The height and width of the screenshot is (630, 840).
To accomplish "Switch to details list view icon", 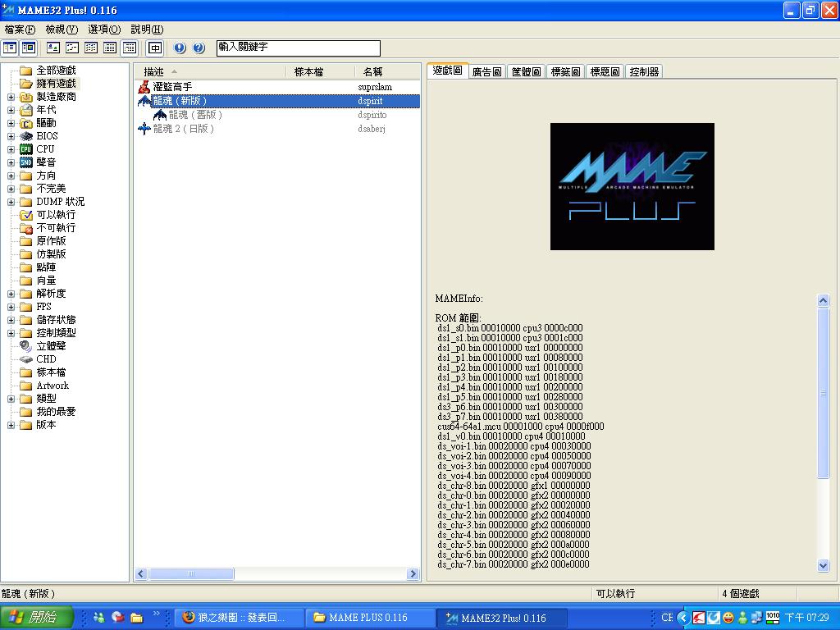I will [110, 48].
